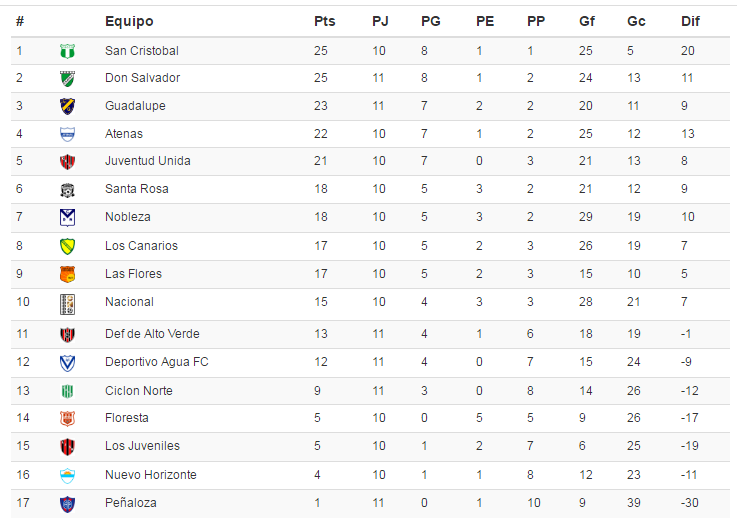
Task: Click the Los Canarios yellow shield
Action: (x=68, y=246)
